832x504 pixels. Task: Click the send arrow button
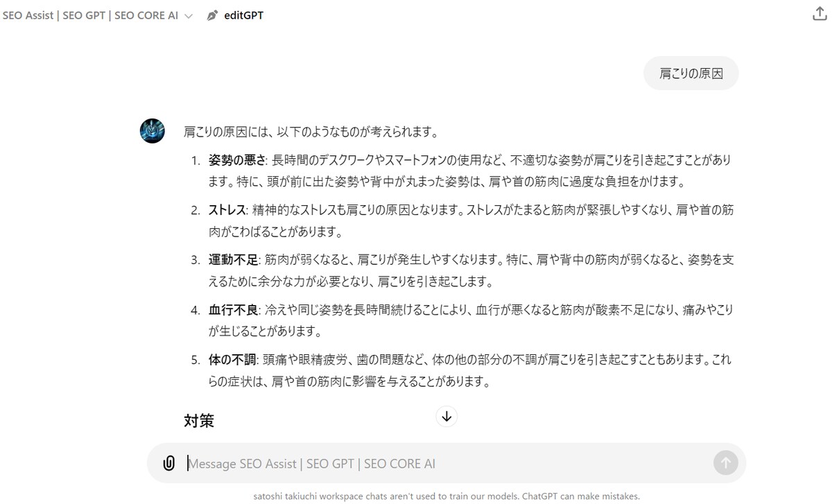point(725,463)
